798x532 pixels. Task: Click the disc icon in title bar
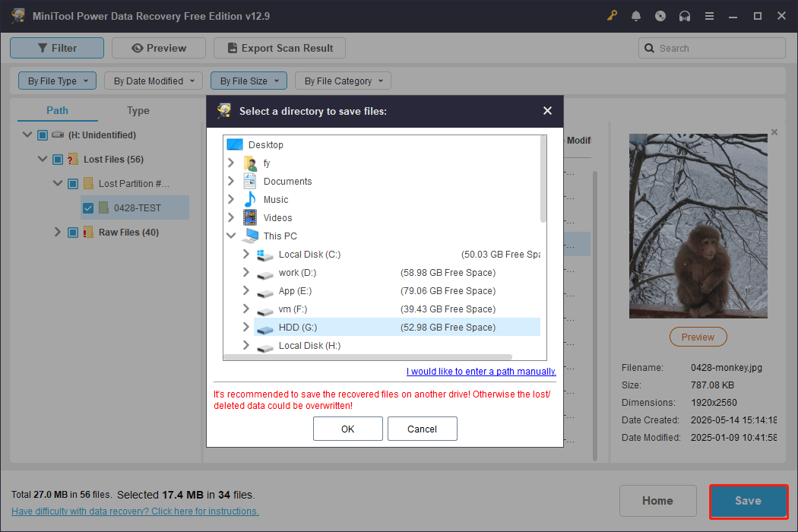pyautogui.click(x=660, y=16)
